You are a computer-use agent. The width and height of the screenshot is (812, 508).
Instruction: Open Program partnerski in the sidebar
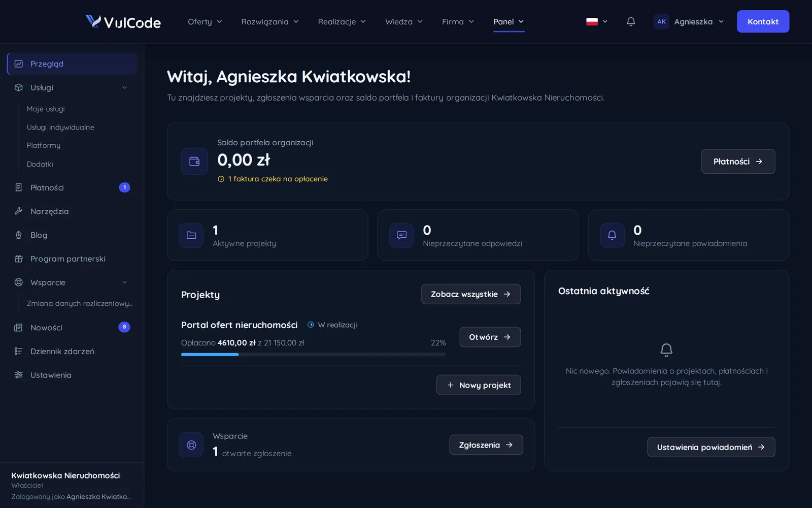[x=72, y=259]
